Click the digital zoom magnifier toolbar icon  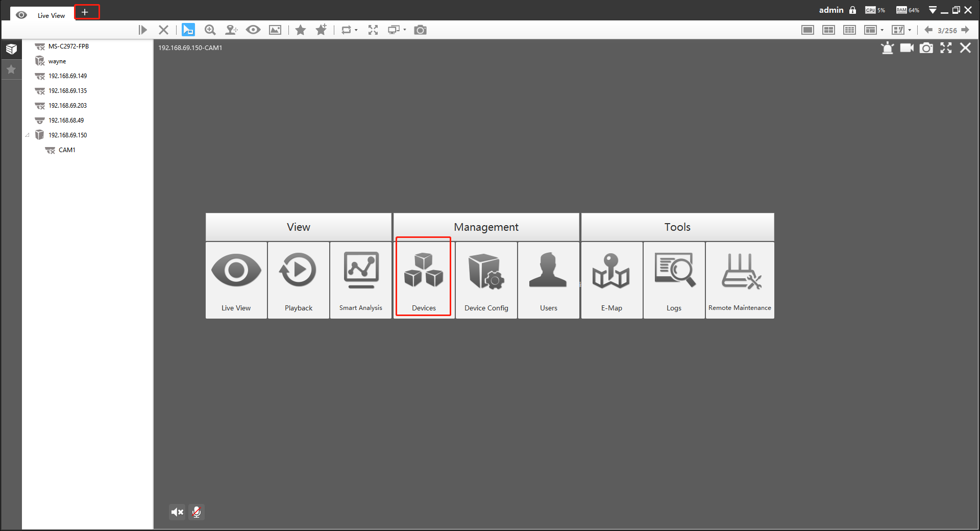tap(210, 30)
